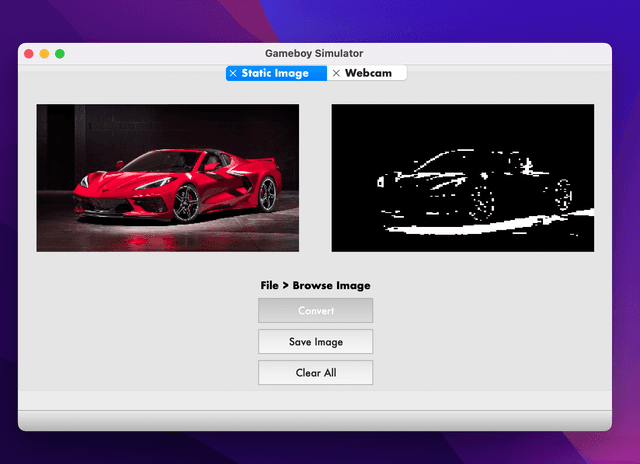The width and height of the screenshot is (640, 464).
Task: Close the Static Image tab with its X
Action: tap(233, 73)
